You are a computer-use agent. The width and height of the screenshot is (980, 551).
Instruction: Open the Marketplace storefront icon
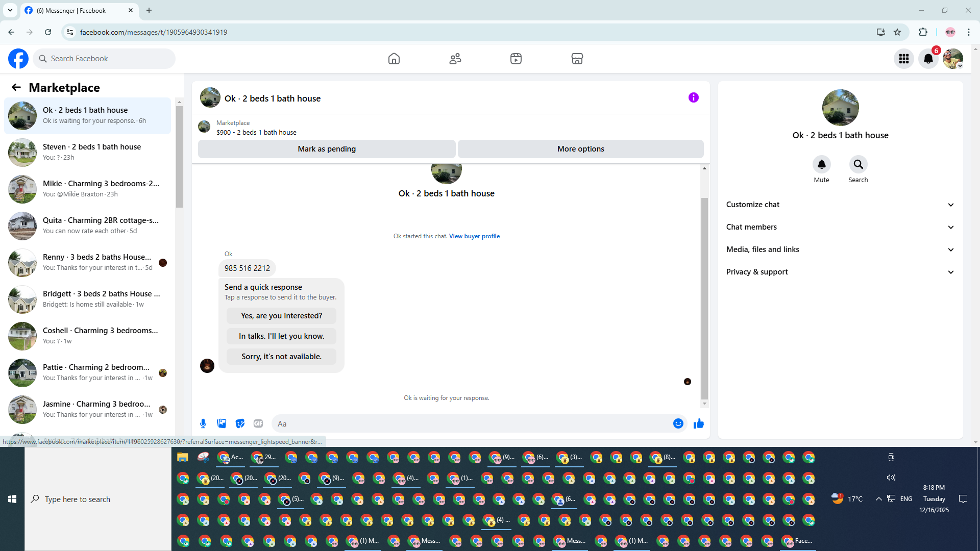click(x=577, y=59)
